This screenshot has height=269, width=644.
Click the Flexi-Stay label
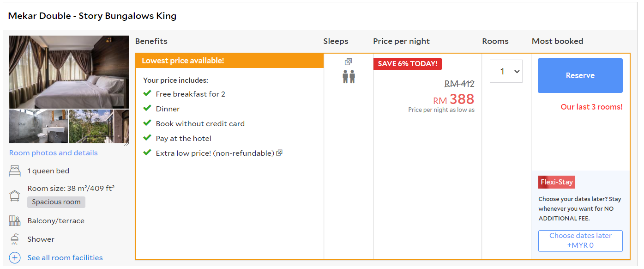click(x=556, y=182)
